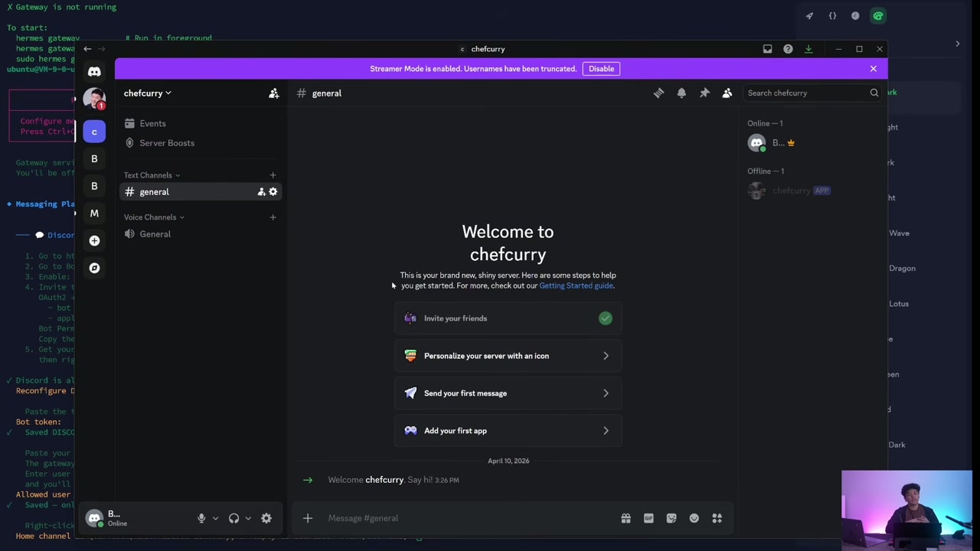Open your user avatar in bottom panel
Viewport: 980px width, 551px height.
coord(94,519)
